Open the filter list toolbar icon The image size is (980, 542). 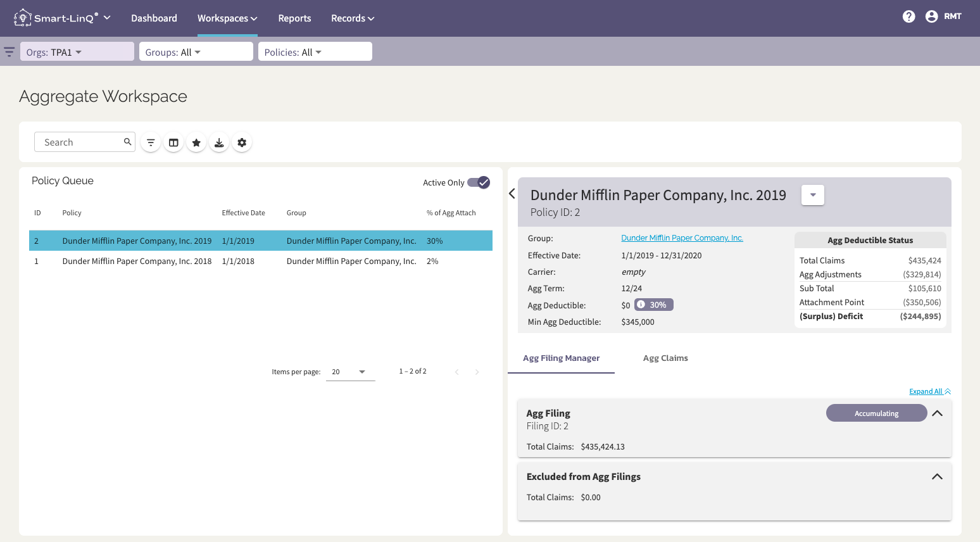coord(151,142)
